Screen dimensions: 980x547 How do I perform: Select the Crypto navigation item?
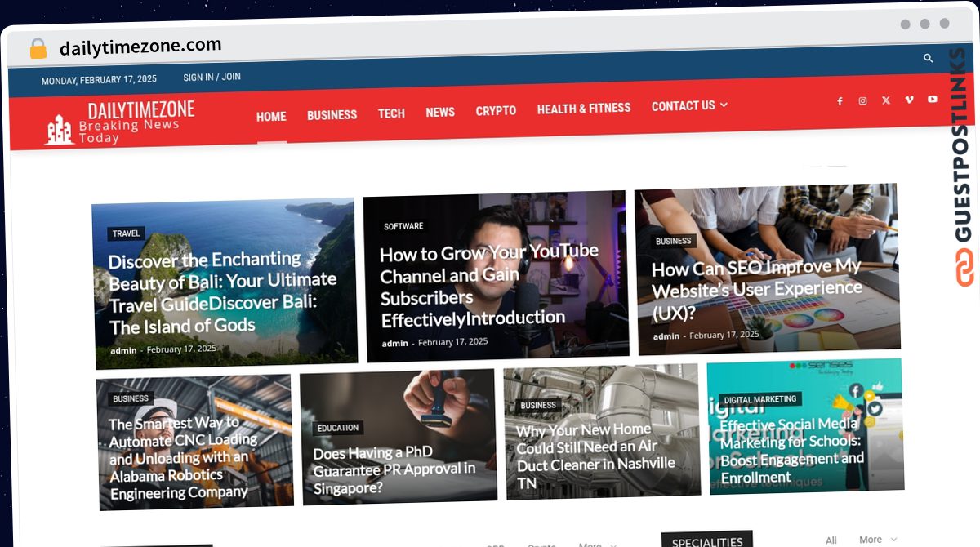496,110
